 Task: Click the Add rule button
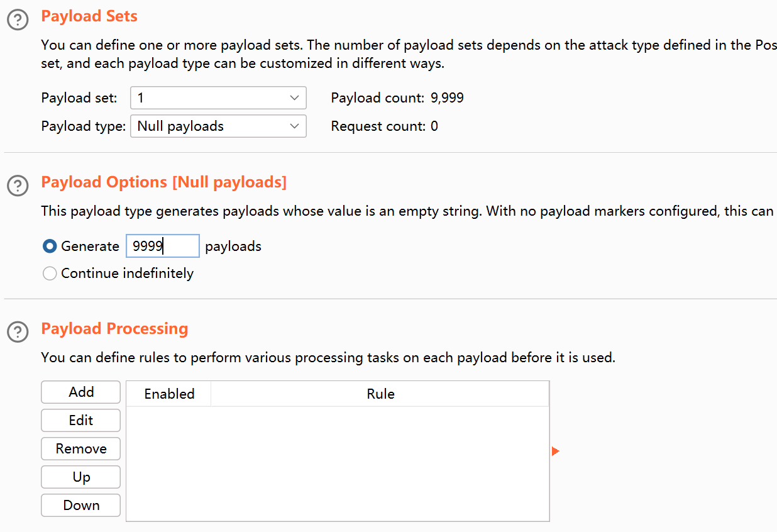tap(80, 392)
